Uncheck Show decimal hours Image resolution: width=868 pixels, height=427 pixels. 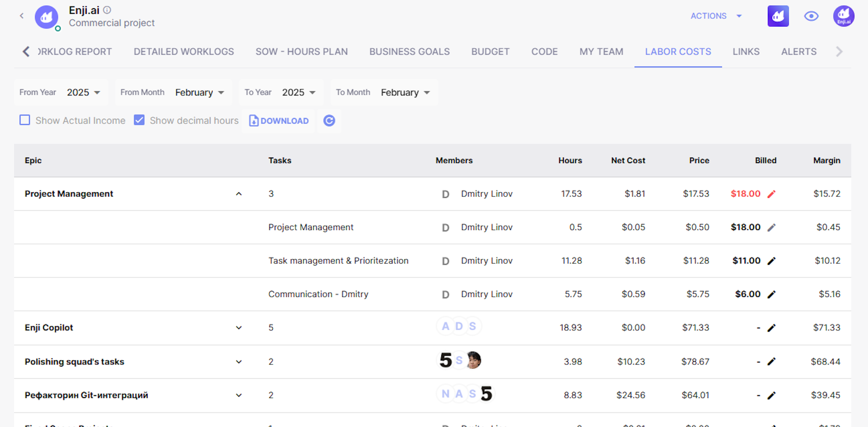139,120
